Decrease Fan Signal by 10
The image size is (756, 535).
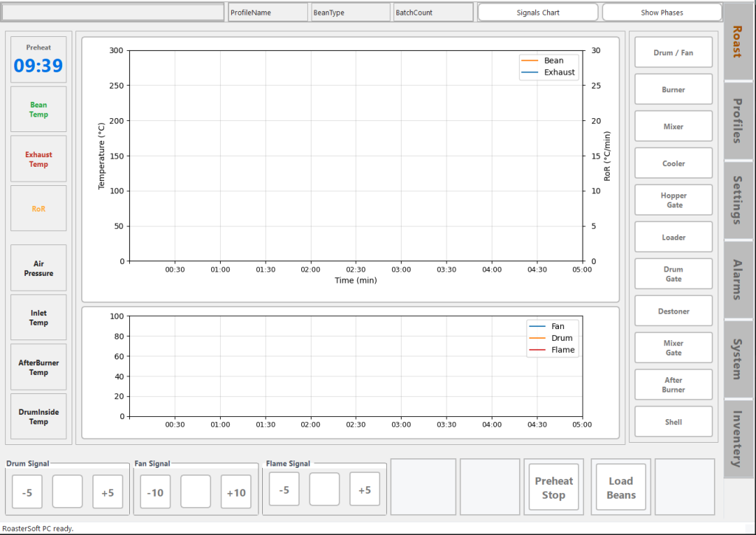(155, 492)
